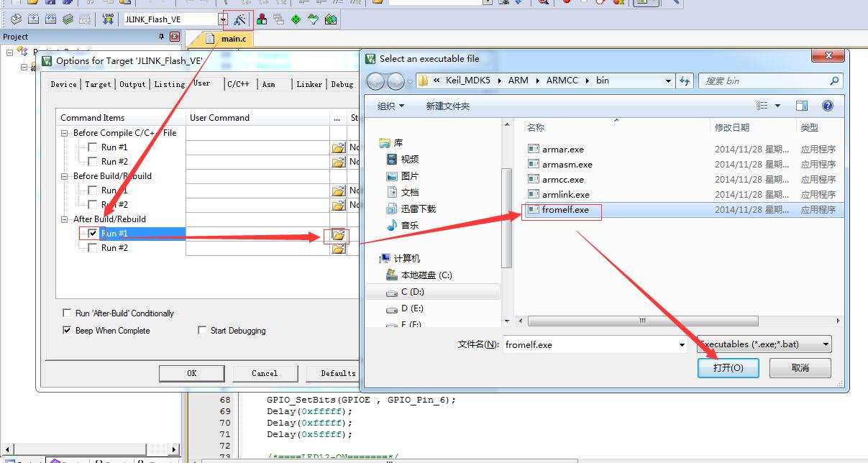Uncheck the After Build/Rebuild Run #1 checkbox
Screen dimensions: 868x463
point(92,234)
